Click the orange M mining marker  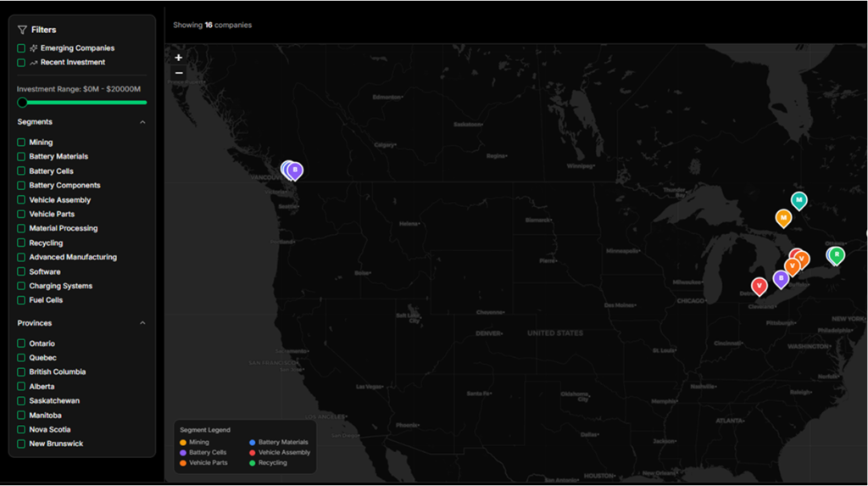click(x=783, y=217)
